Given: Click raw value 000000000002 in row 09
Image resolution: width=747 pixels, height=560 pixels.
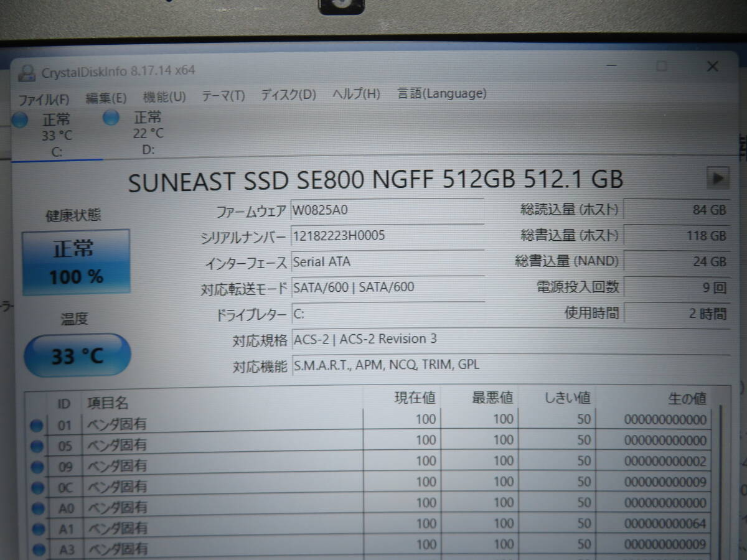Looking at the screenshot, I should (x=665, y=461).
